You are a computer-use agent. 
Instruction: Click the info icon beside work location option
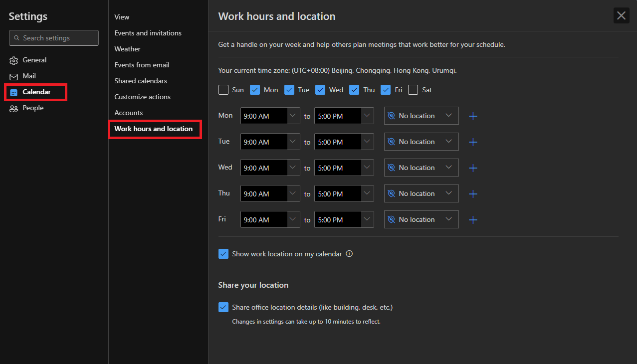[349, 254]
